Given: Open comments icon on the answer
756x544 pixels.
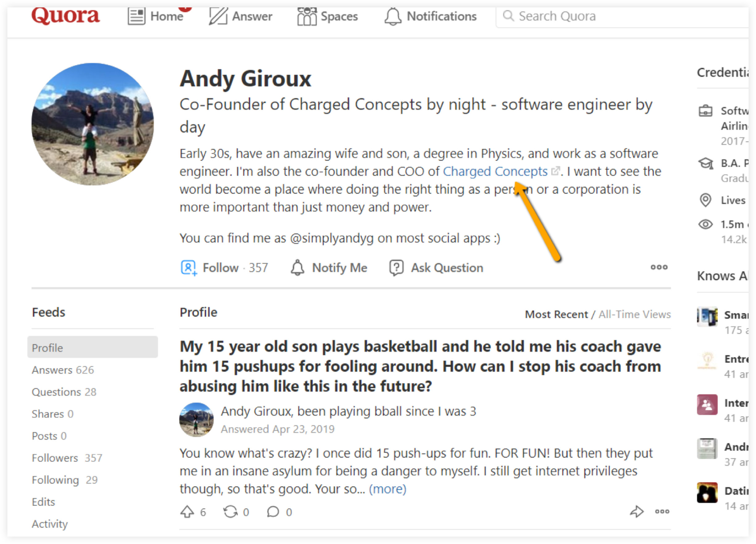Looking at the screenshot, I should (x=273, y=512).
